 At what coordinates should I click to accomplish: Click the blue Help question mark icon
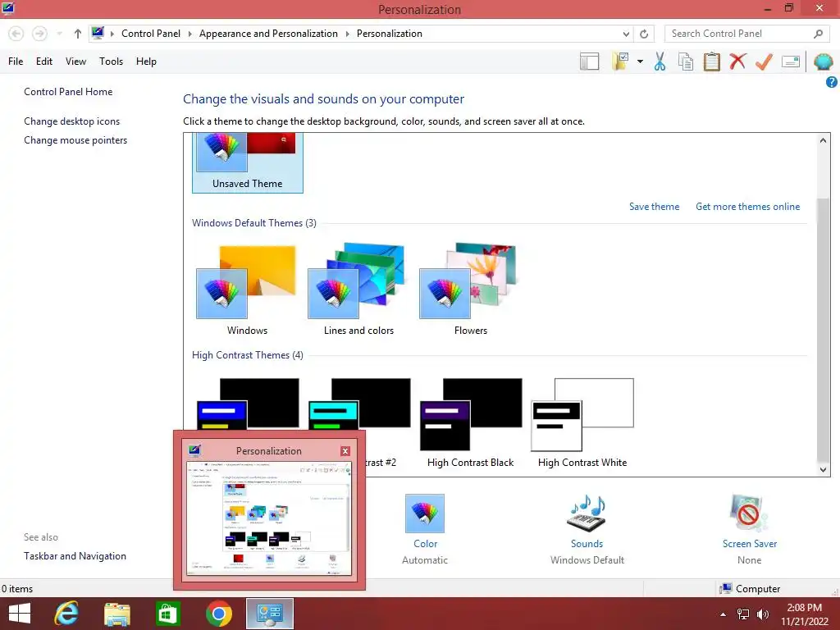point(832,82)
